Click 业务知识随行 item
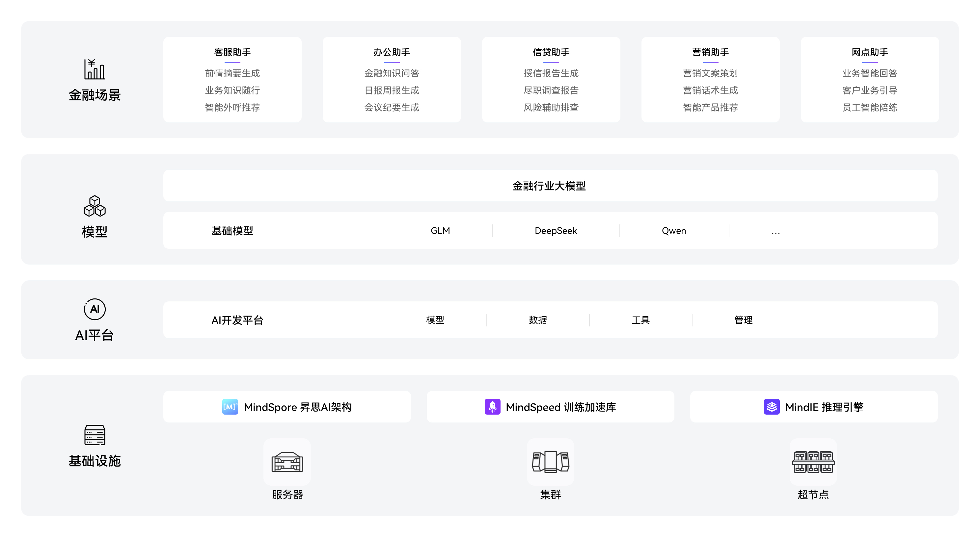 coord(232,90)
